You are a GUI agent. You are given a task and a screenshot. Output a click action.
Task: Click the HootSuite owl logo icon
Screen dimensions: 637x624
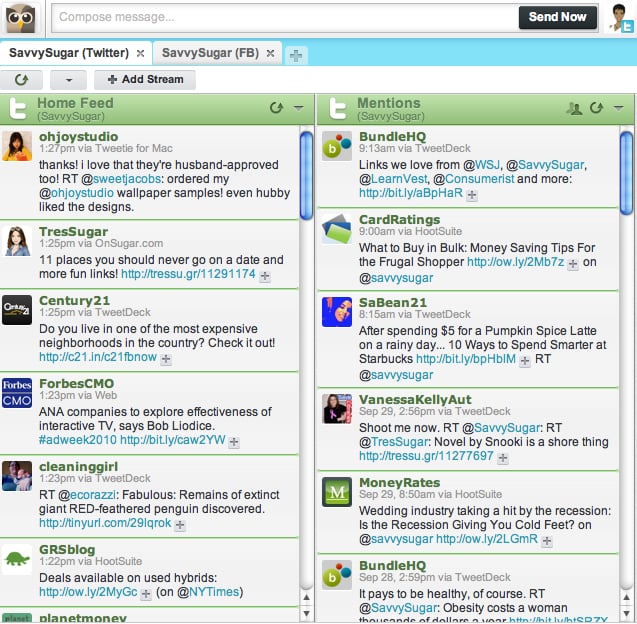[20, 18]
